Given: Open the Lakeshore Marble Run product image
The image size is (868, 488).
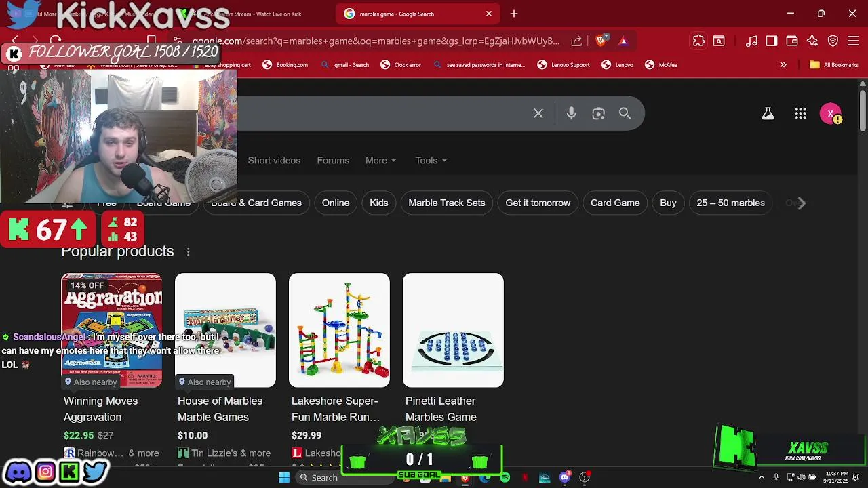Looking at the screenshot, I should [339, 330].
